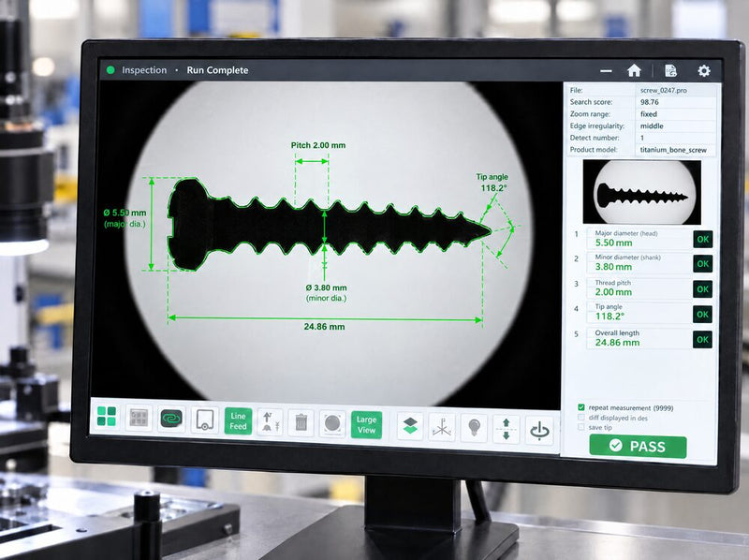Click the up-down arrows stage icon
Screen dimensions: 749x560
[x=507, y=429]
